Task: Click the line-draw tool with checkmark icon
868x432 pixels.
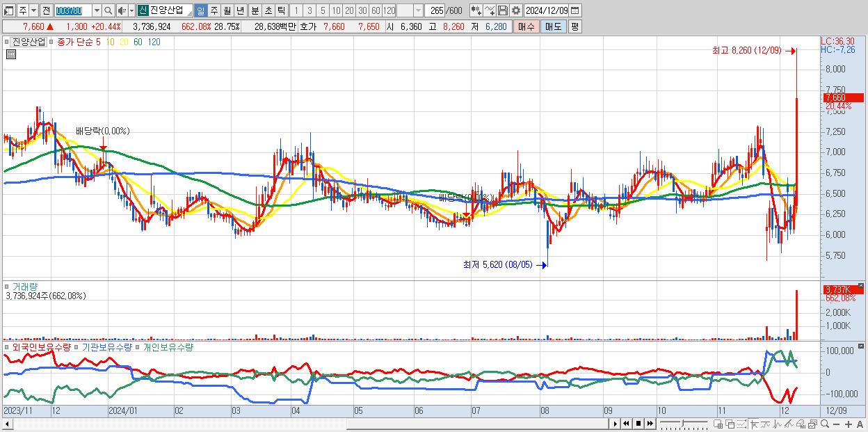Action: pos(490,10)
